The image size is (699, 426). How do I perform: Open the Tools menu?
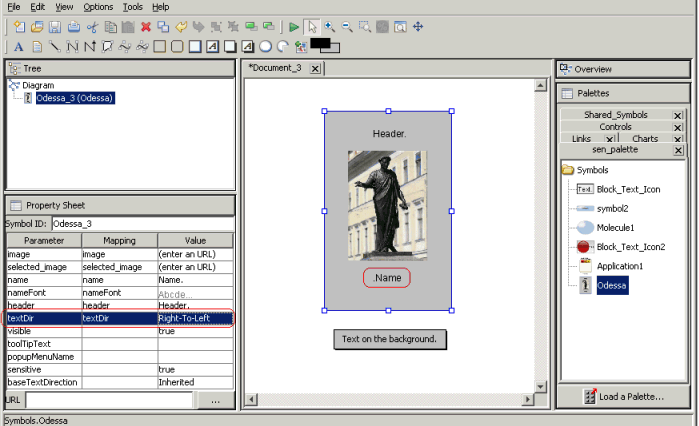pyautogui.click(x=132, y=7)
